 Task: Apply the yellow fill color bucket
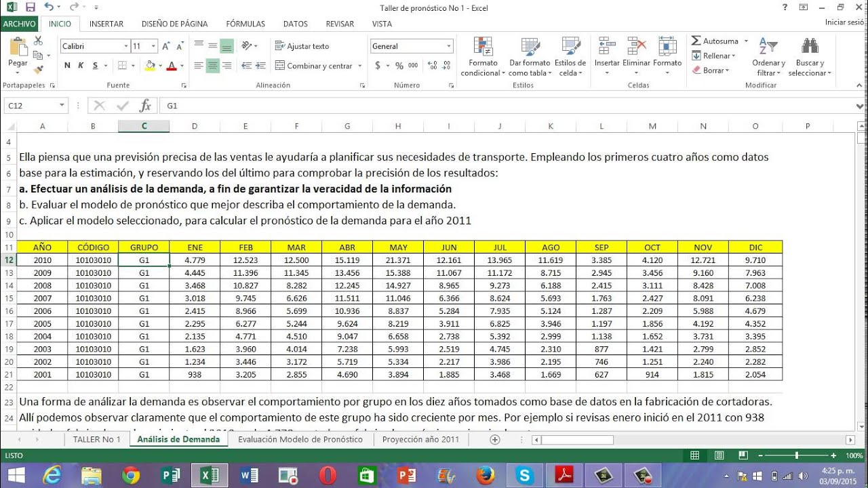[x=150, y=66]
